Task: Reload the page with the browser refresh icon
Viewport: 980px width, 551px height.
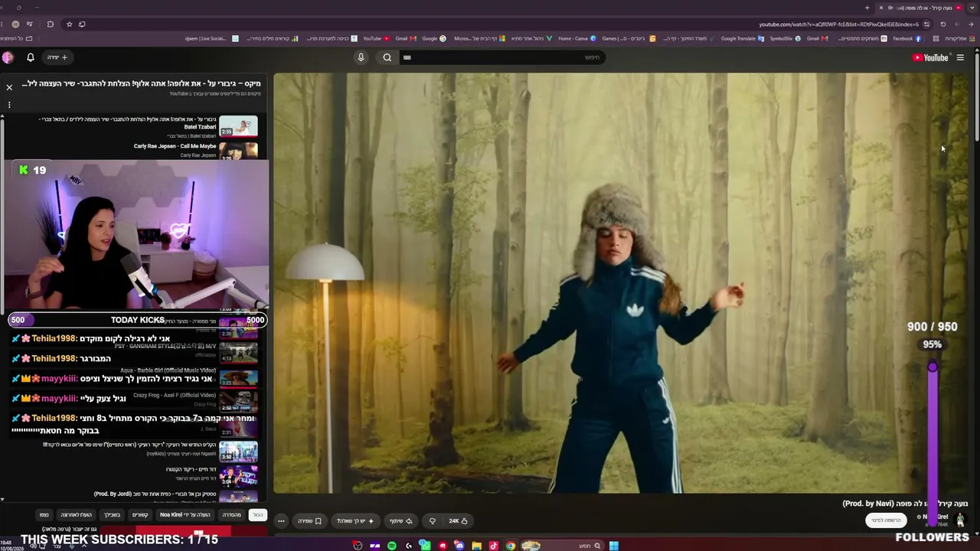Action: [x=943, y=24]
